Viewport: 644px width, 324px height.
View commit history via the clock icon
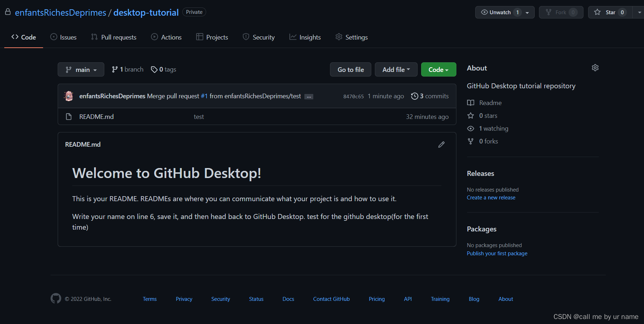[414, 96]
